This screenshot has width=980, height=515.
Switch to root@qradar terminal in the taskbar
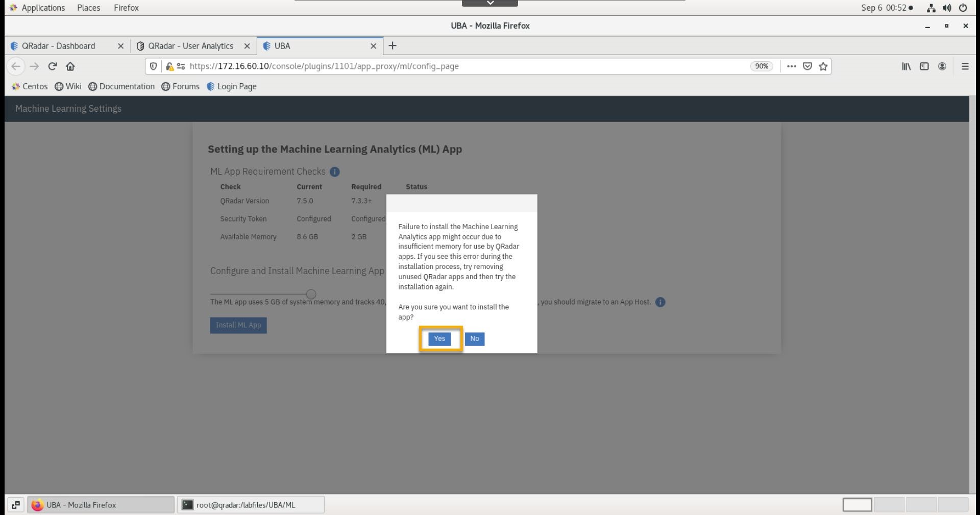point(251,505)
